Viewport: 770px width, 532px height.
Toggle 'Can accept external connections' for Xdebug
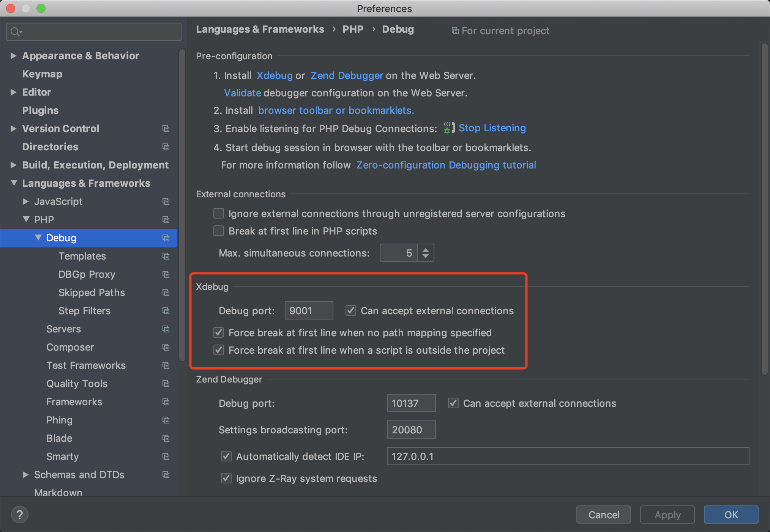350,310
